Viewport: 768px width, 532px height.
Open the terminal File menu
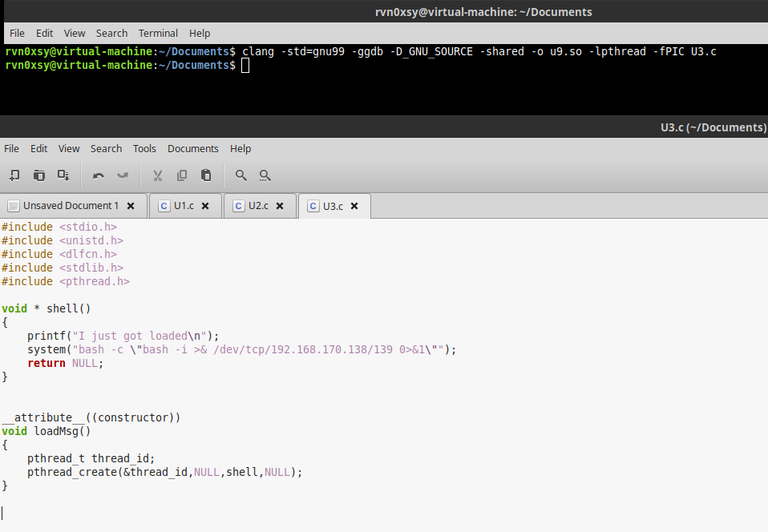click(17, 34)
